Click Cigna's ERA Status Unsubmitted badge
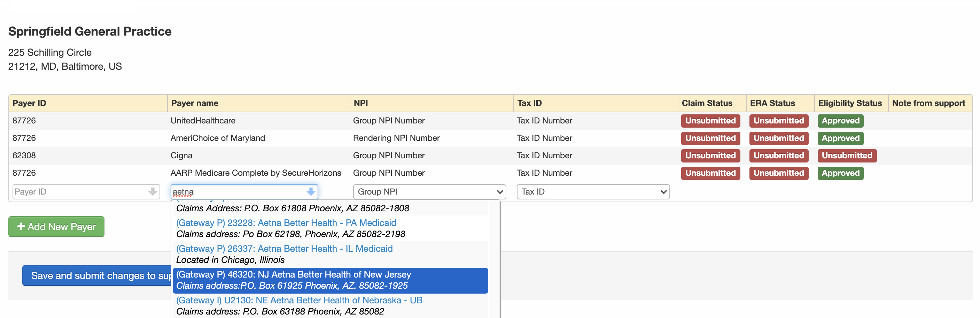Viewport: 980px width, 318px height. 779,156
